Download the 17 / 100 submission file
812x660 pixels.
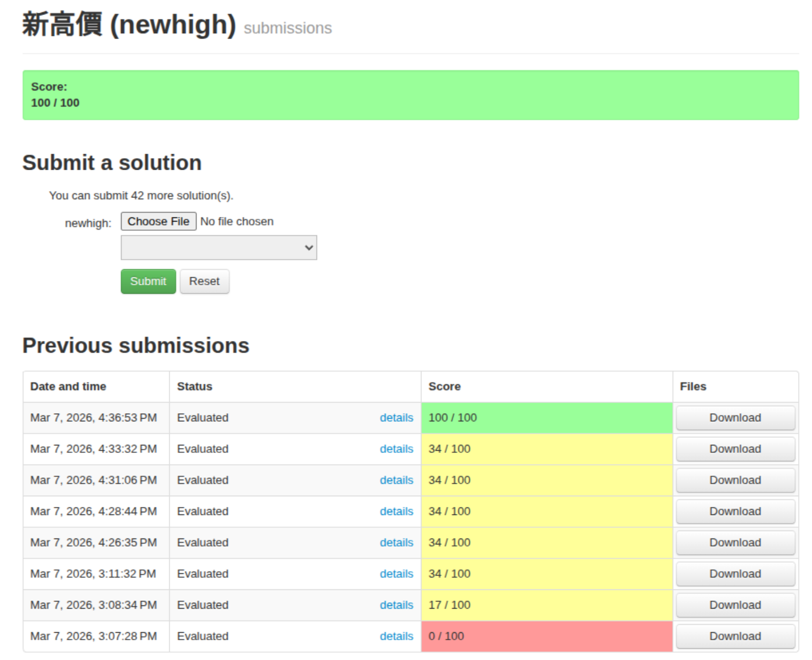click(x=735, y=605)
